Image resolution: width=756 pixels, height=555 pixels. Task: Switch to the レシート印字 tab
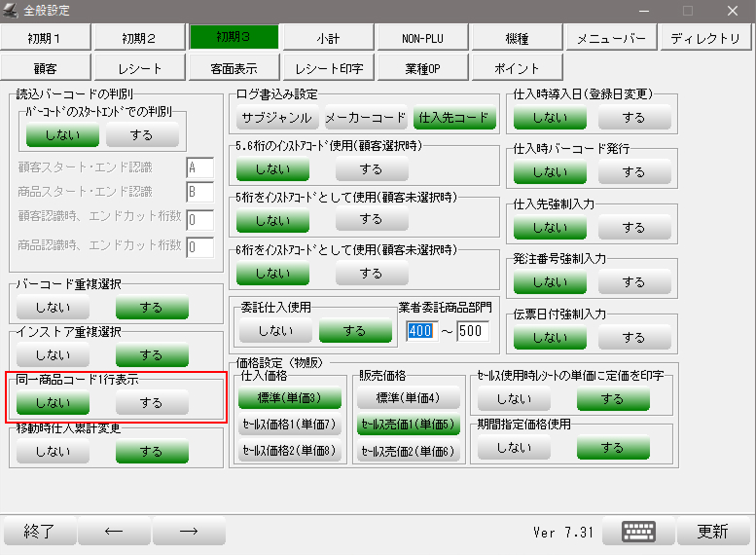(x=328, y=69)
